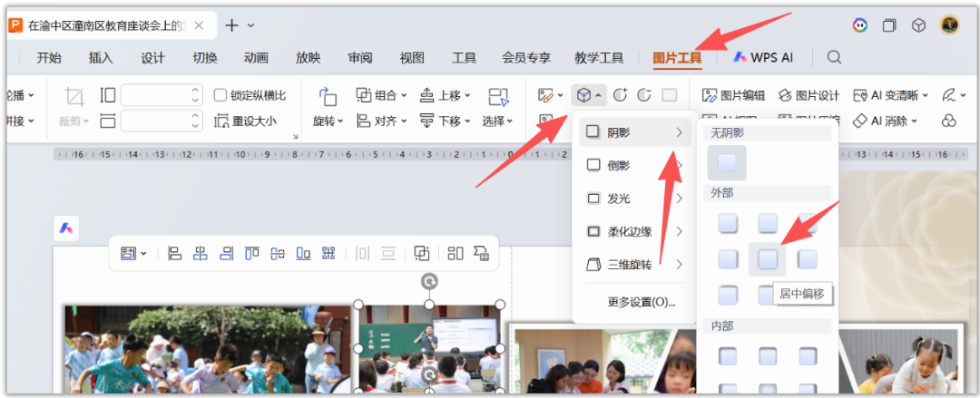980x398 pixels.
Task: Apply the first preset under 内部
Action: [728, 356]
